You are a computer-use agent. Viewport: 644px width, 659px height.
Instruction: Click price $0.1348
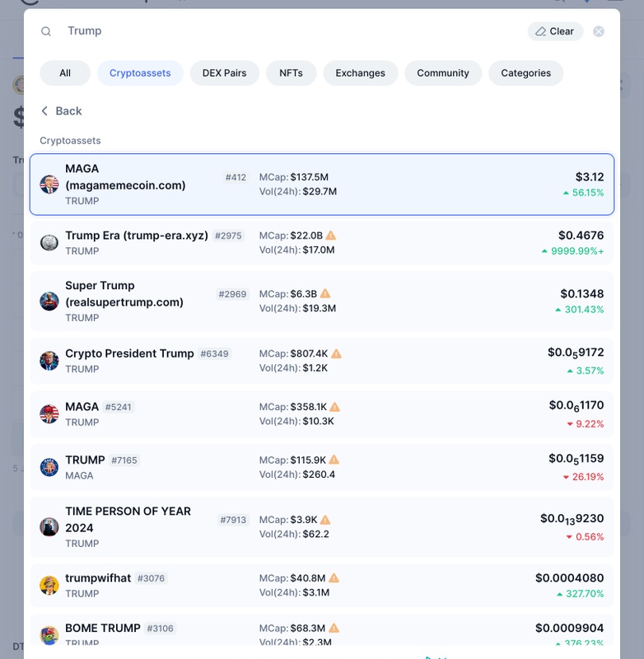[x=582, y=294]
